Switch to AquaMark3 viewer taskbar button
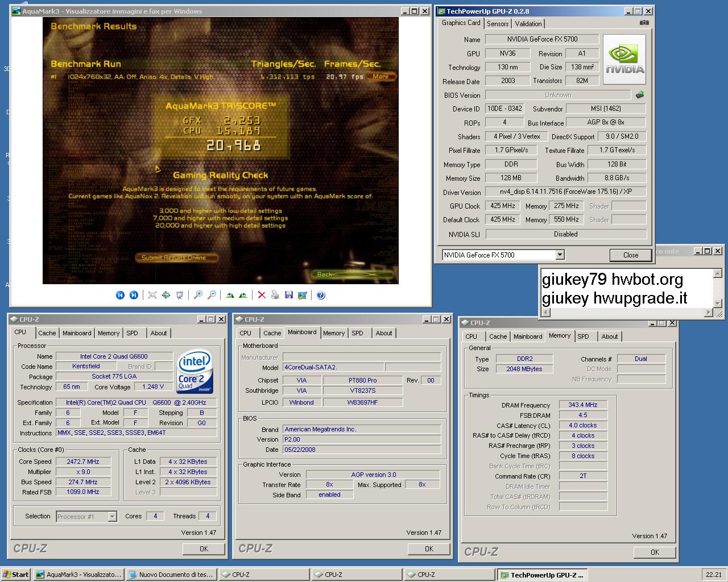Image resolution: width=728 pixels, height=582 pixels. click(x=78, y=575)
